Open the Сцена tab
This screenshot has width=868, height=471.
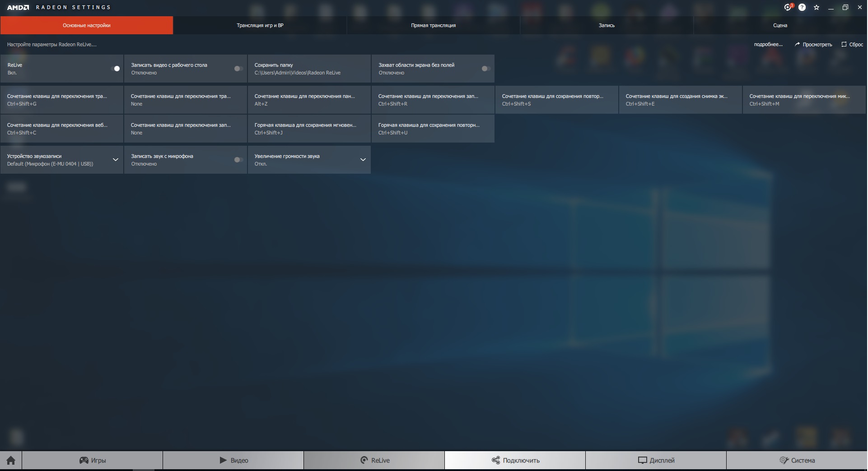click(780, 25)
